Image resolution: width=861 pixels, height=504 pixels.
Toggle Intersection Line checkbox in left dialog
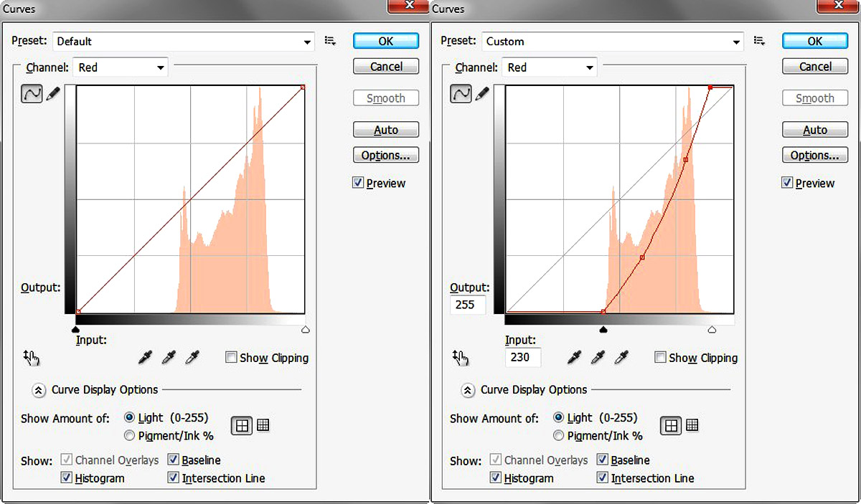174,478
